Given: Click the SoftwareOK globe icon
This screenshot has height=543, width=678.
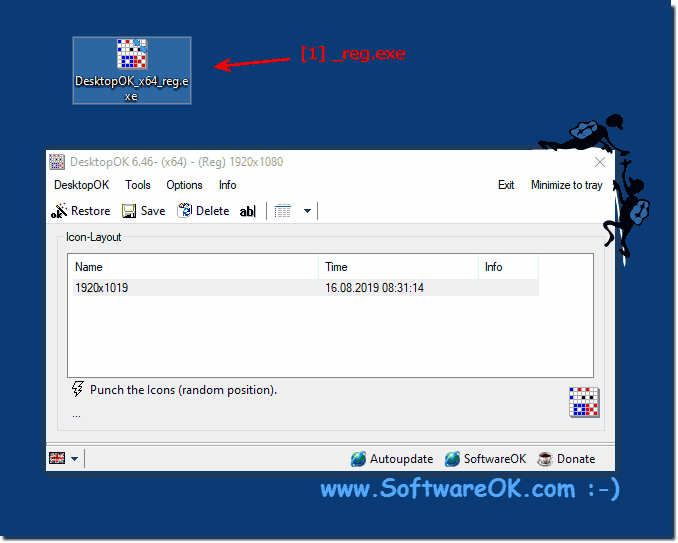Looking at the screenshot, I should pos(452,459).
